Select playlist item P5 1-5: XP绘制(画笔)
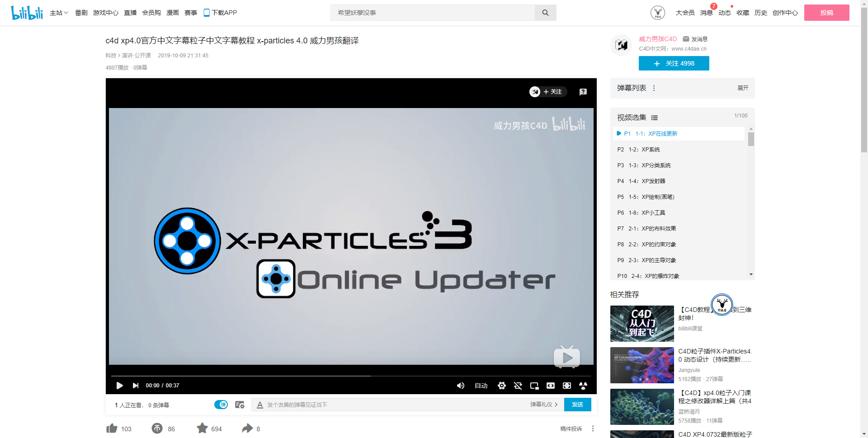This screenshot has width=868, height=438. coord(679,197)
